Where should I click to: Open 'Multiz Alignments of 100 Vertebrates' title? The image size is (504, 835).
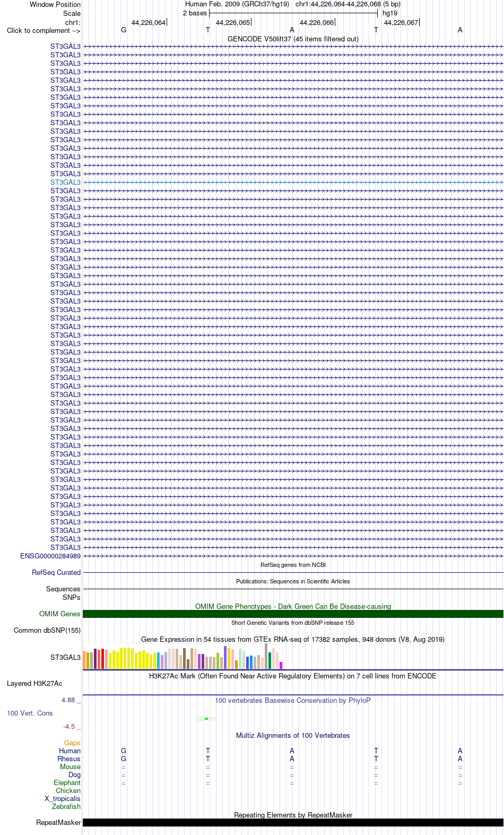point(293,735)
